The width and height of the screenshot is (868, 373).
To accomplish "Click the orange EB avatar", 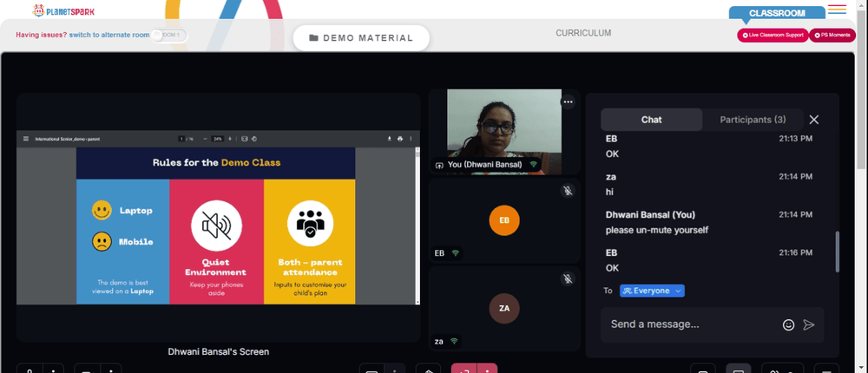I will [504, 219].
